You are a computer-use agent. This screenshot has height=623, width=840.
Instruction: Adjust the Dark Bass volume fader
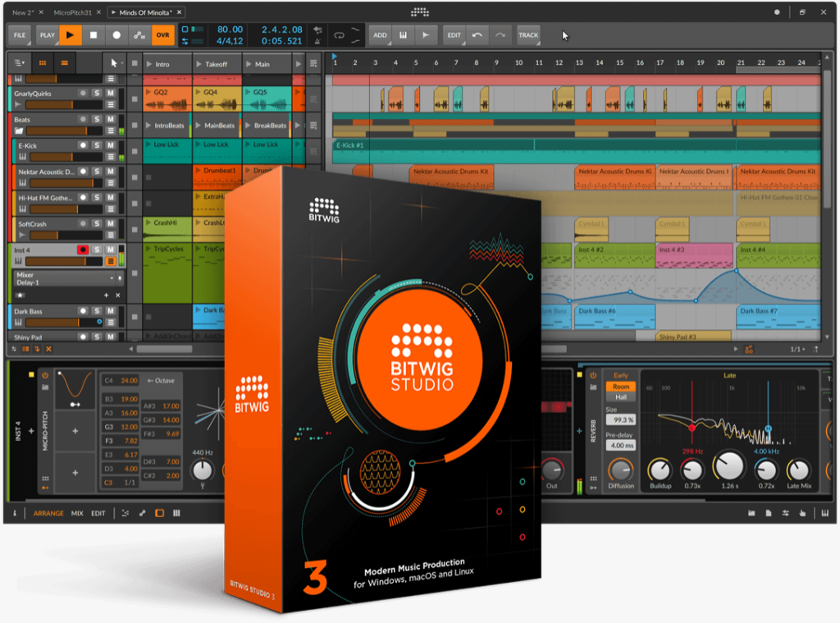coord(64,323)
